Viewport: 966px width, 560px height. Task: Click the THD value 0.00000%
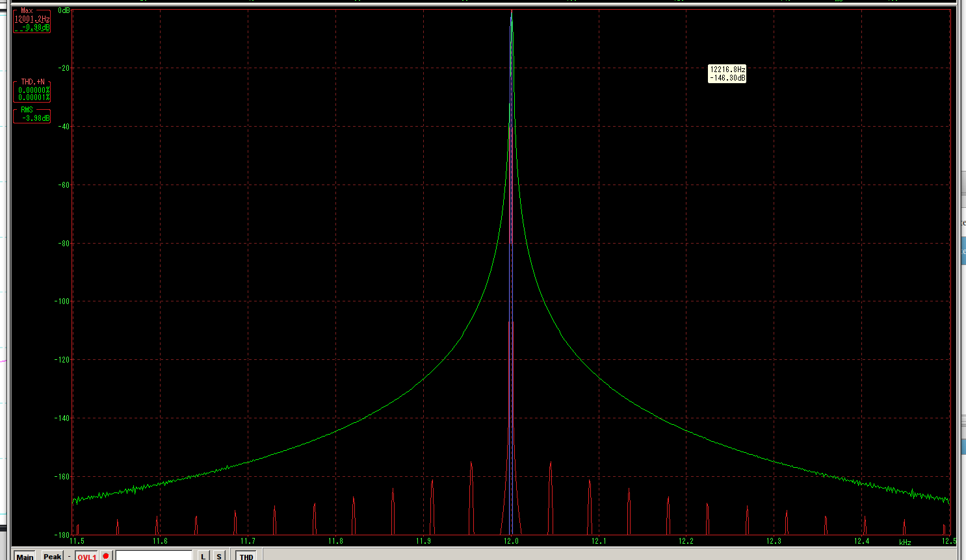[x=34, y=90]
